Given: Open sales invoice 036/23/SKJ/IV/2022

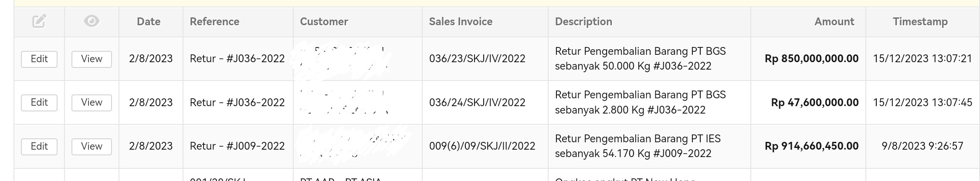Looking at the screenshot, I should pos(477,59).
